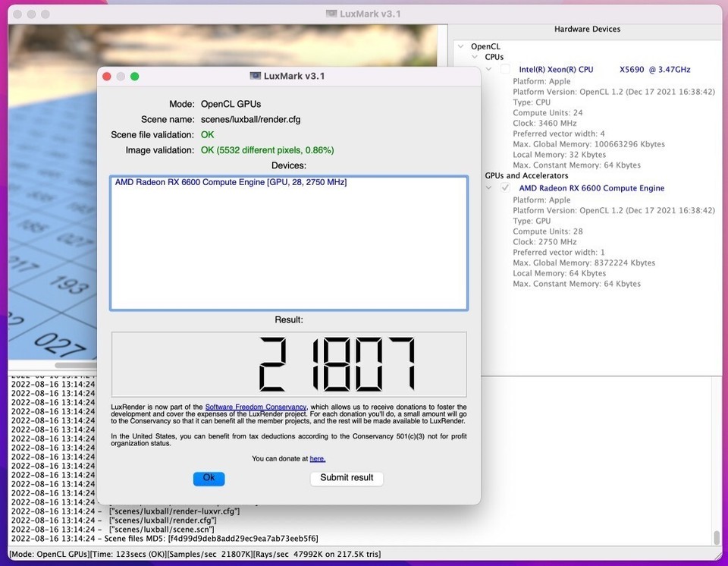Click the log panel vertical scrollbar
728x566 pixels.
[716, 537]
